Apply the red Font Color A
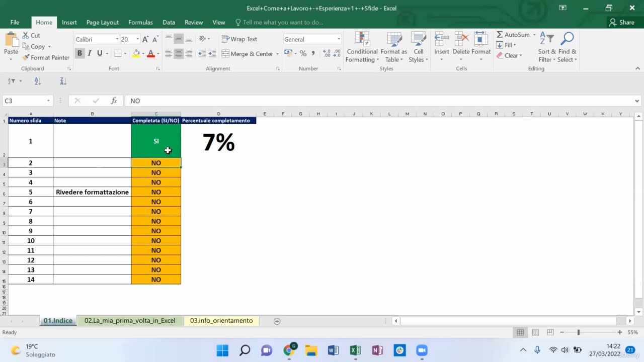This screenshot has height=362, width=644. (x=150, y=53)
